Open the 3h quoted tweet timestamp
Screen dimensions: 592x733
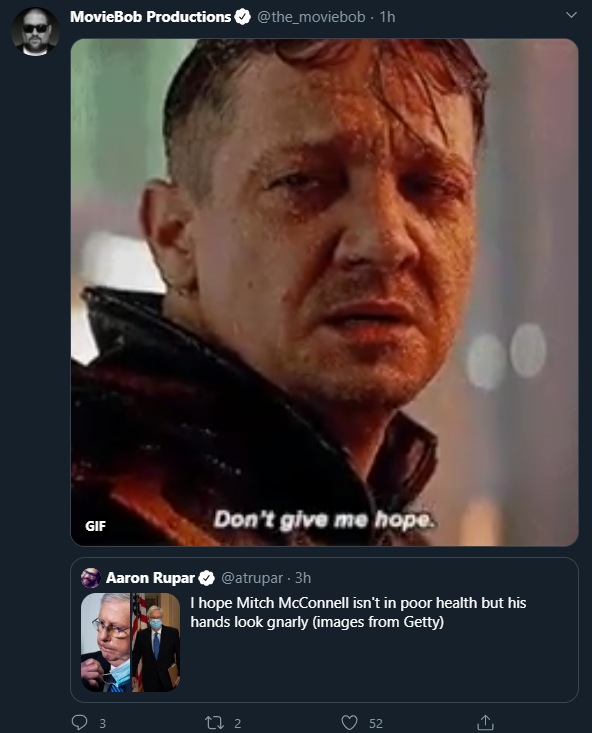click(x=303, y=578)
